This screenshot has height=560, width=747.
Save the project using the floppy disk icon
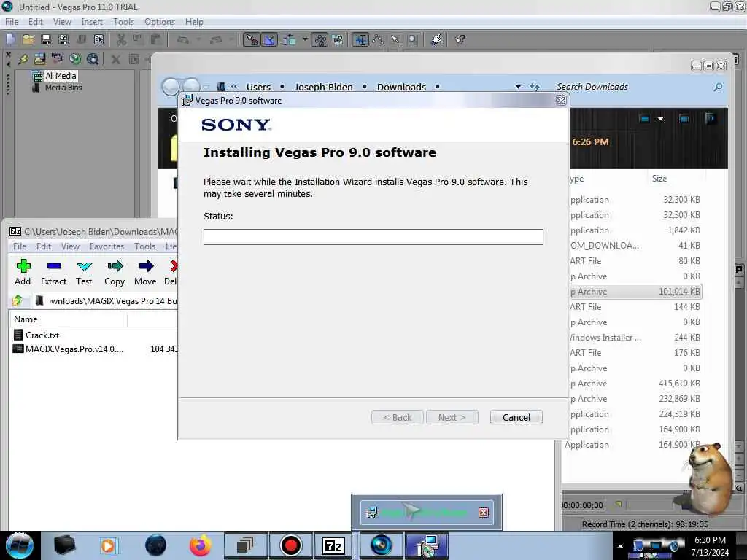46,39
